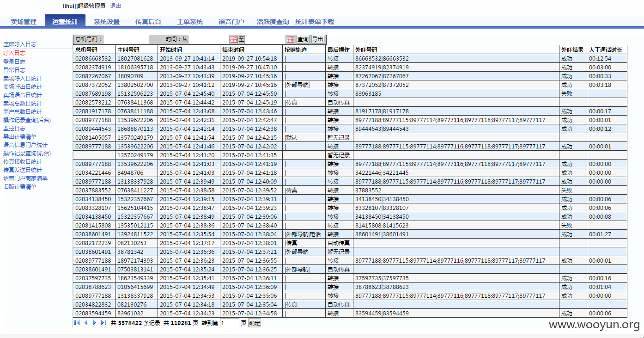Go to the previous page arrow

86,323
